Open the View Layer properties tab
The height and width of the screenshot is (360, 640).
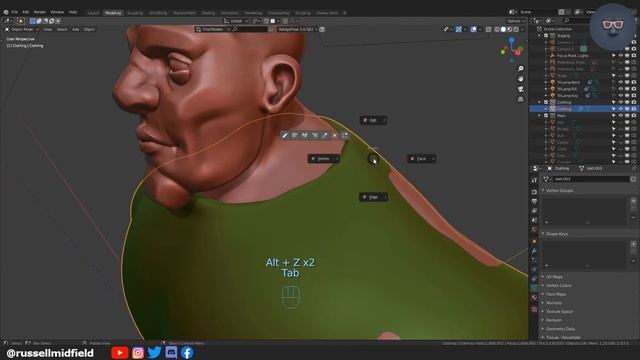534,211
